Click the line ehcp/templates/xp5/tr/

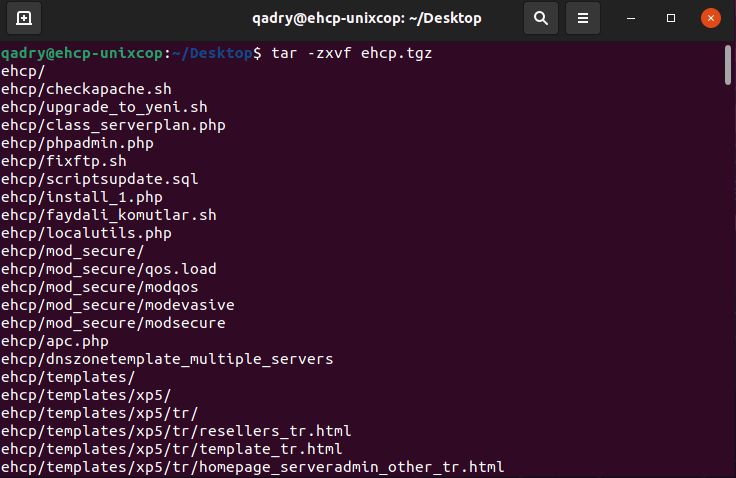(100, 413)
